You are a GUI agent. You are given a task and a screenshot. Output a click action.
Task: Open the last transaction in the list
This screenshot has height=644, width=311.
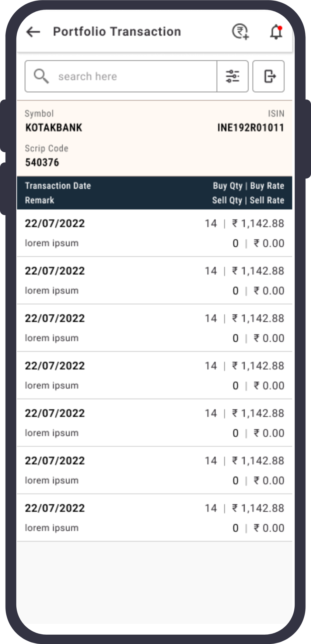155,518
